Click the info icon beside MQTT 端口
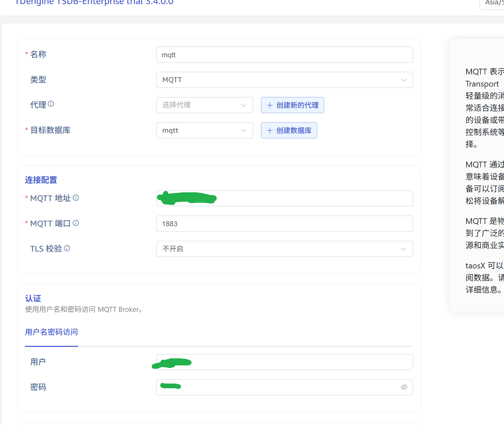 click(x=76, y=223)
